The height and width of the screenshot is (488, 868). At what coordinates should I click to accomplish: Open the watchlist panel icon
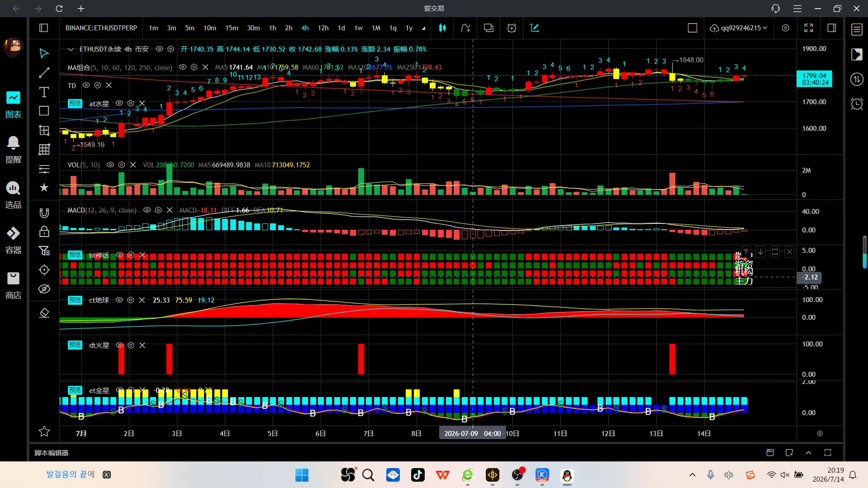[x=857, y=30]
